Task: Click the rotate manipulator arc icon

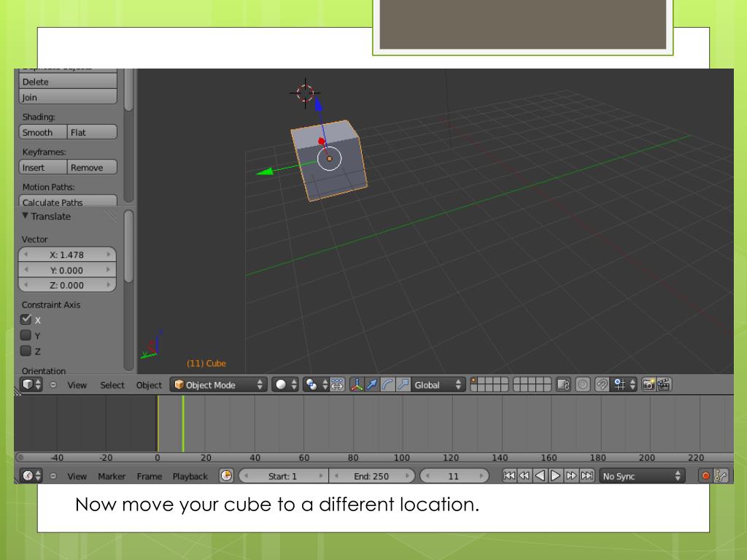Action: click(388, 385)
